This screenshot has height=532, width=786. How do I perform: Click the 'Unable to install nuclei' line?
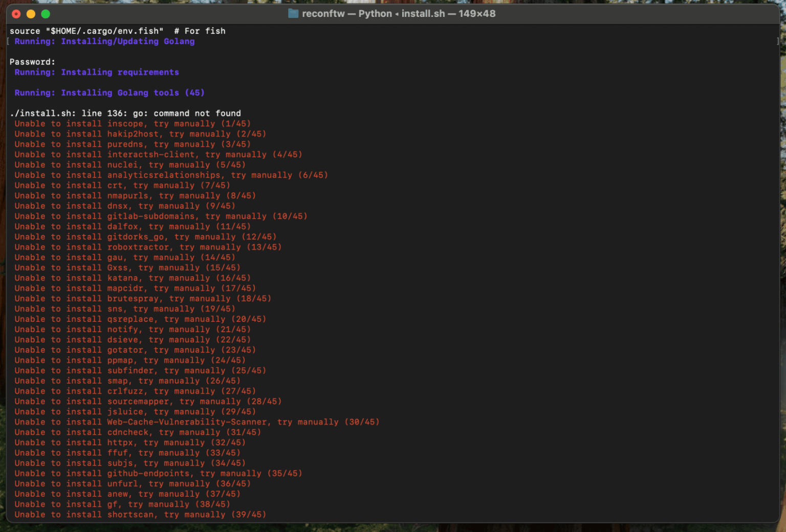point(130,165)
